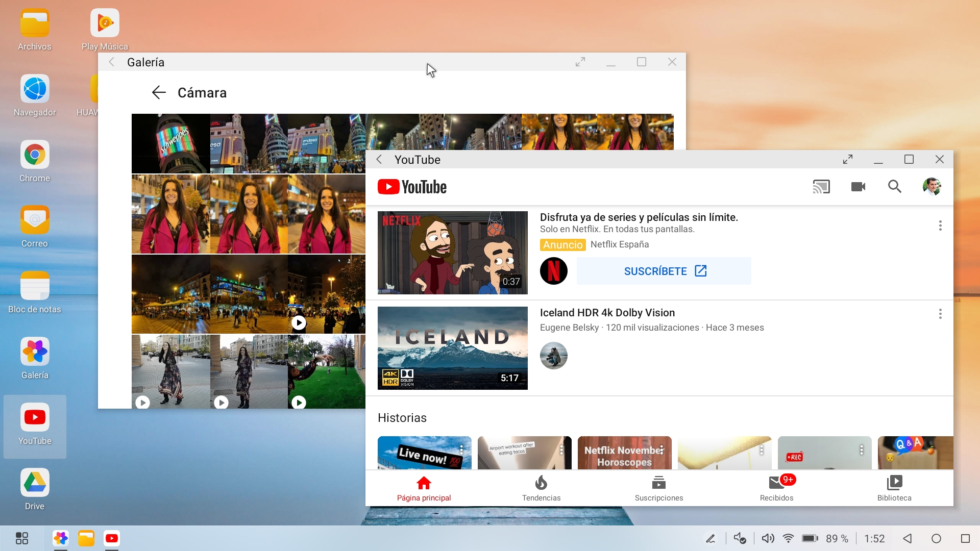Open Iceland video options menu (three dots)
Image resolution: width=980 pixels, height=551 pixels.
tap(940, 314)
